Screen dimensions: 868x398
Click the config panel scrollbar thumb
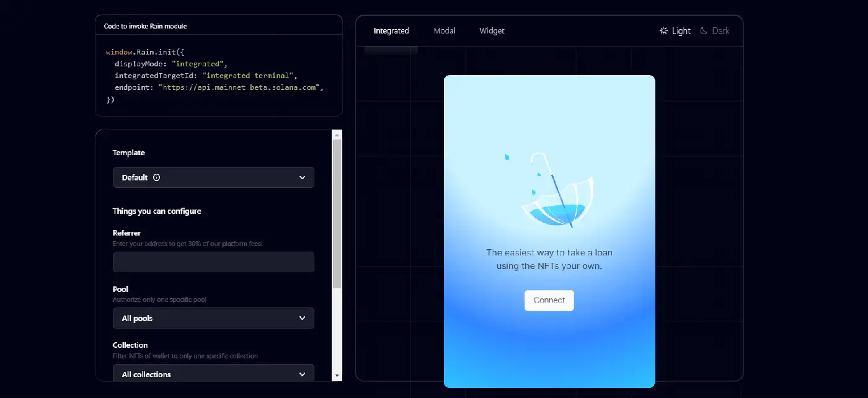pos(337,214)
